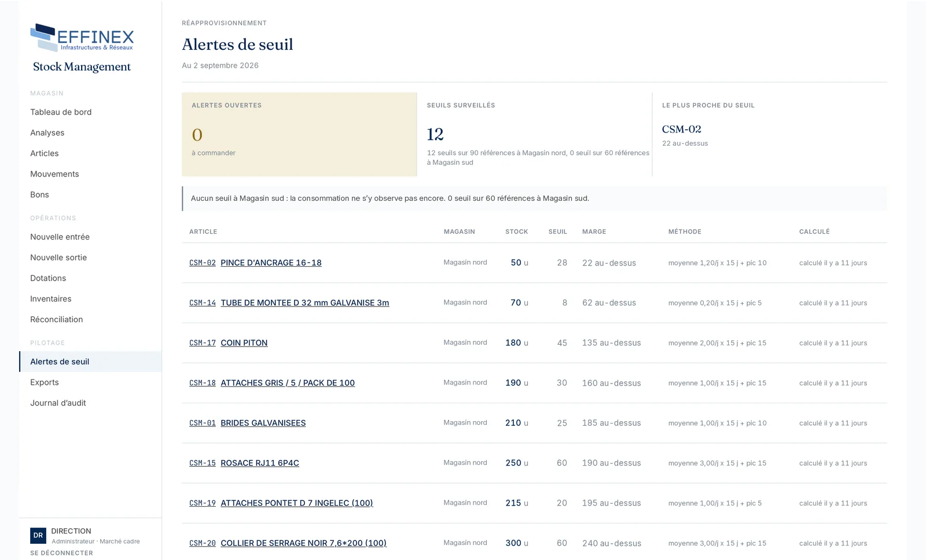Click SE DÉCONNECTER to log out

(x=61, y=553)
